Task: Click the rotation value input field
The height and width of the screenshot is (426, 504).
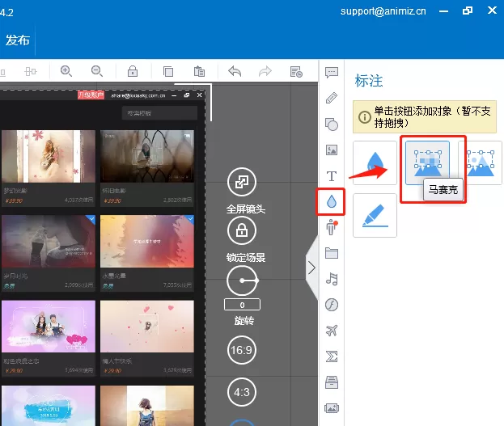Action: pos(242,305)
